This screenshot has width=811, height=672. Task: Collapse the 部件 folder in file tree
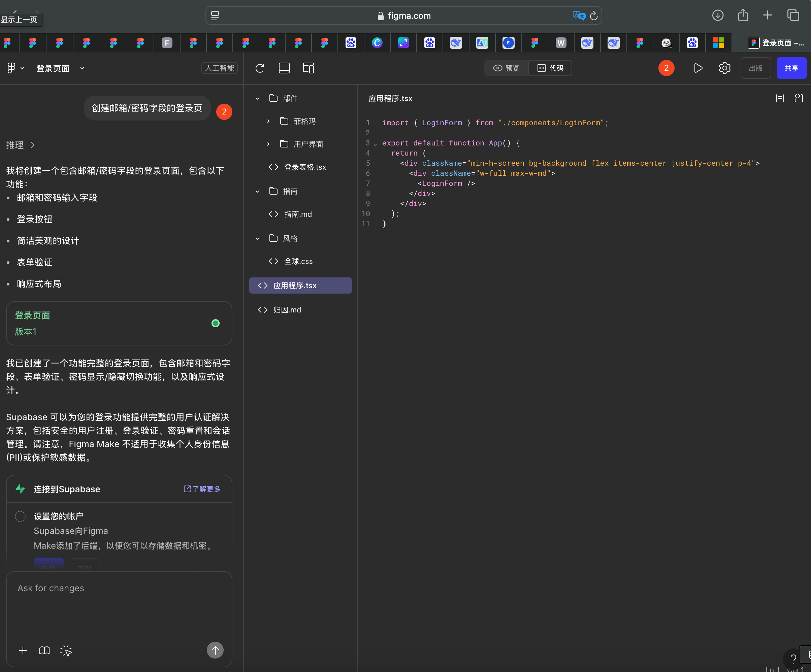tap(257, 98)
